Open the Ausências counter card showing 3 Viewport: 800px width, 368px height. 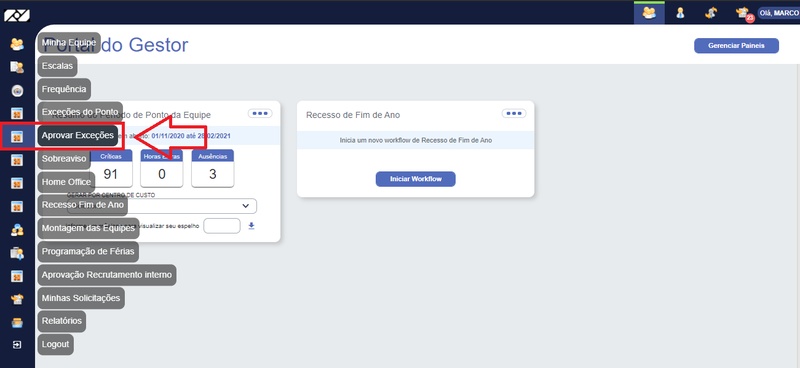213,168
